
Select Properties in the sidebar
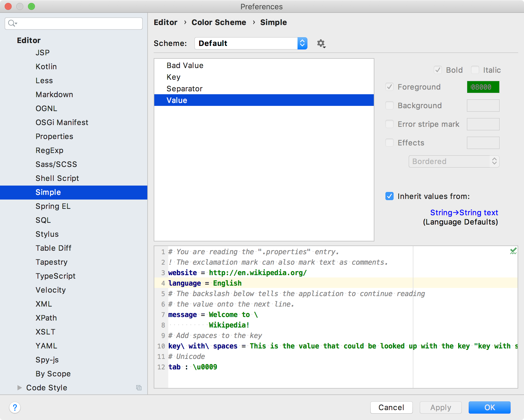[54, 136]
